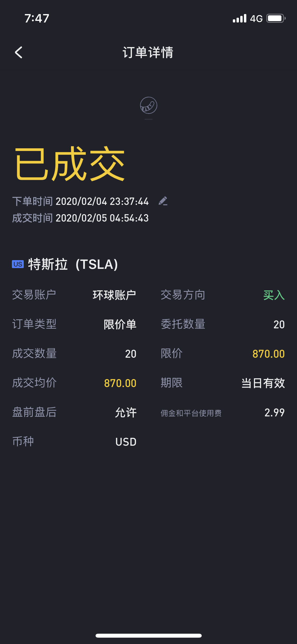Tap the pencil edit icon beside order time
This screenshot has height=644, width=297.
point(163,201)
